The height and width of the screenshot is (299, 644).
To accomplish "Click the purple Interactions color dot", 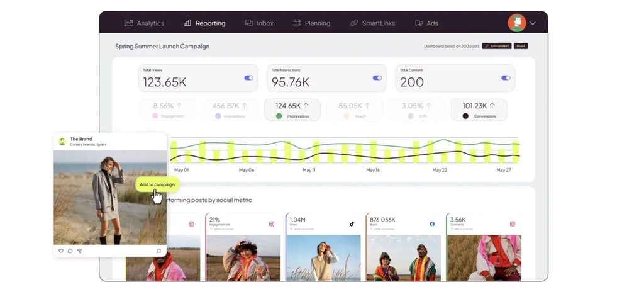I will 218,116.
